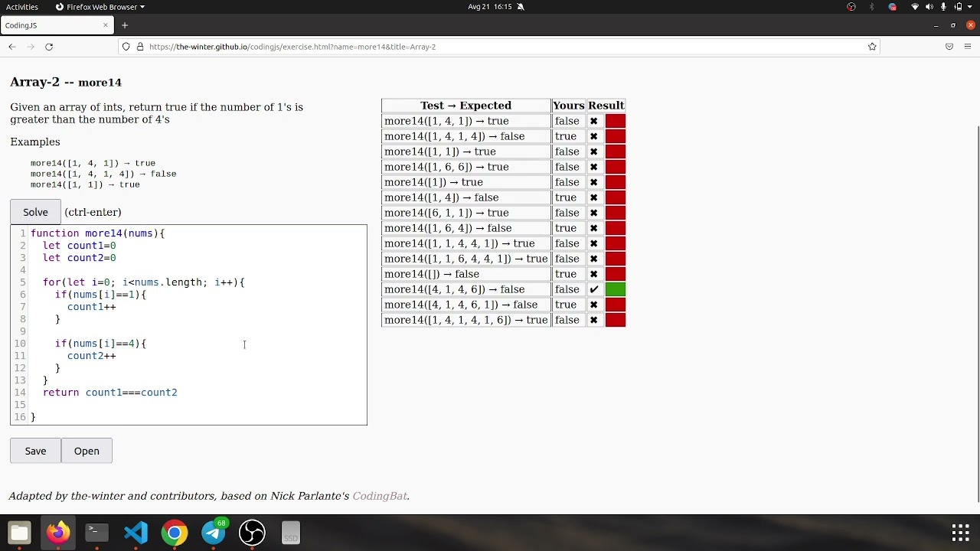The width and height of the screenshot is (980, 551).
Task: Click Test → Expected column header
Action: tap(465, 106)
